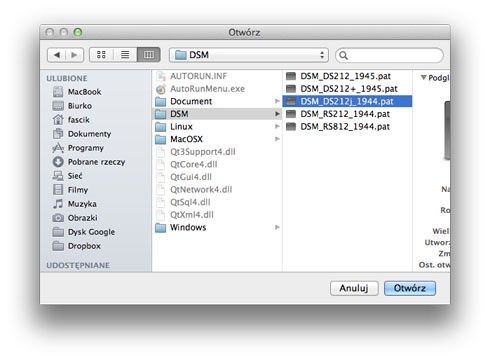Image resolution: width=490 pixels, height=360 pixels.
Task: Select Sieć network in the sidebar
Action: (x=67, y=176)
